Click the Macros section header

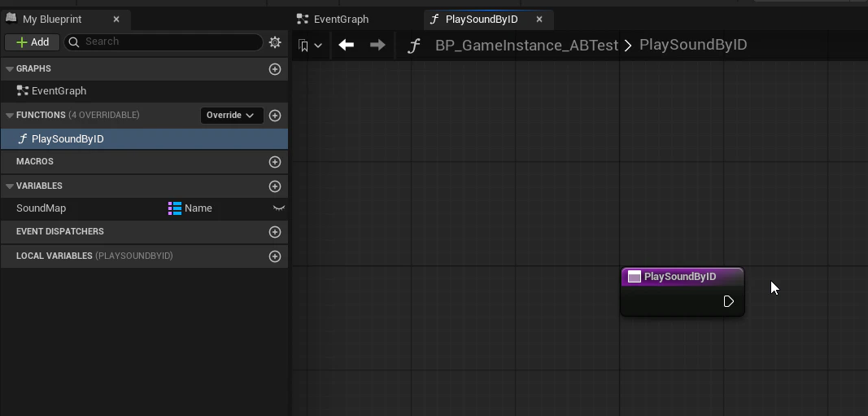144,162
